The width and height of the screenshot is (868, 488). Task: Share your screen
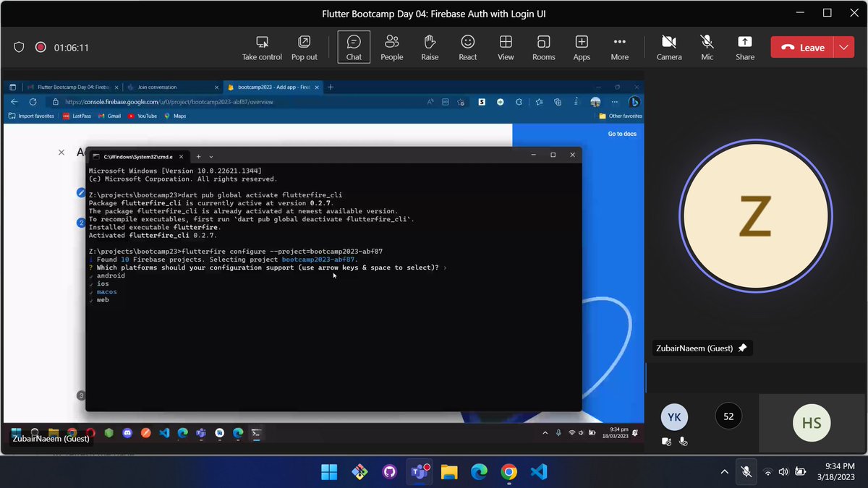click(x=745, y=48)
